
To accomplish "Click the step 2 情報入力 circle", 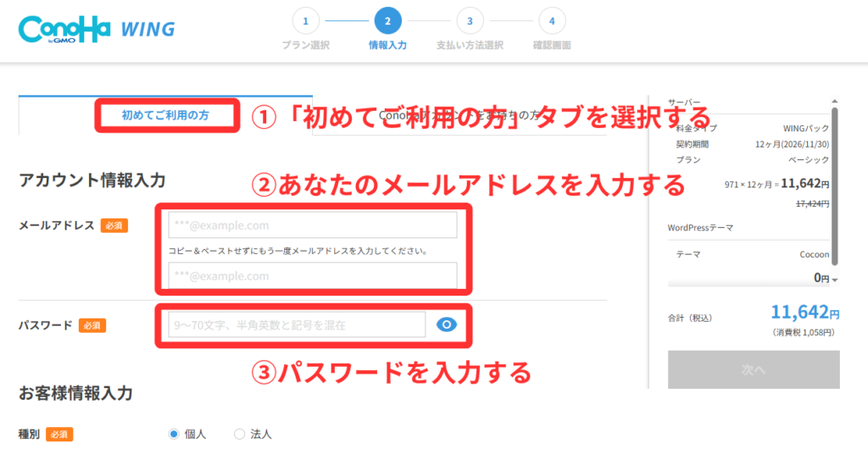I will [x=387, y=20].
